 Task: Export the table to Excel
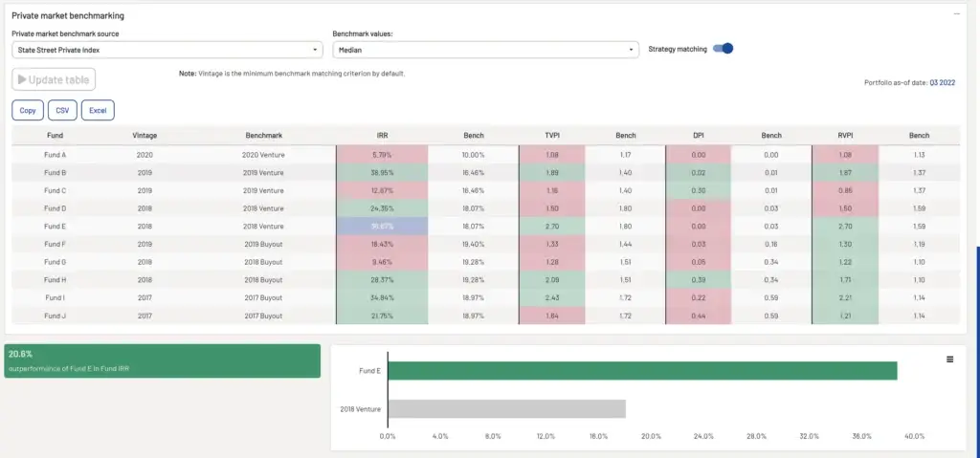[x=98, y=110]
